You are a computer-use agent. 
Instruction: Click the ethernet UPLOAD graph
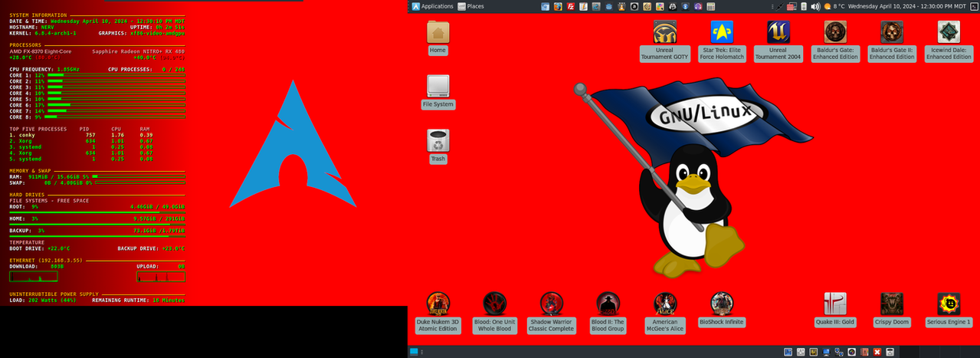[x=161, y=276]
